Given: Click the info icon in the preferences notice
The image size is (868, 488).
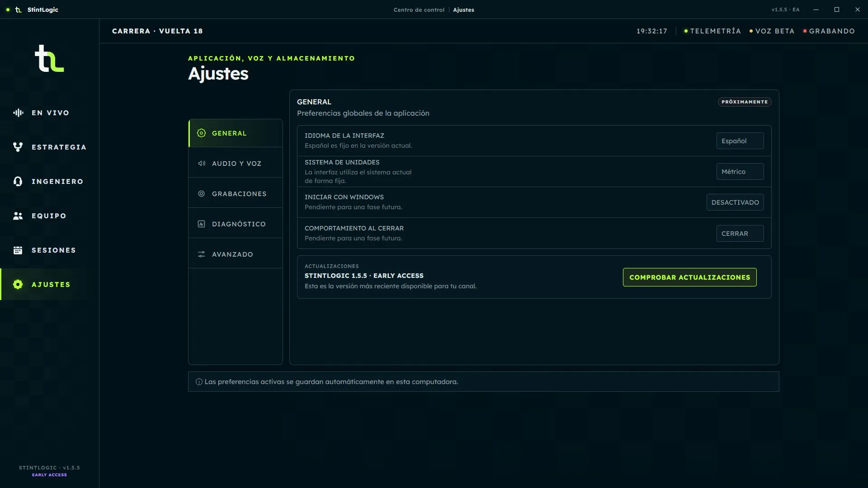Looking at the screenshot, I should tap(199, 382).
